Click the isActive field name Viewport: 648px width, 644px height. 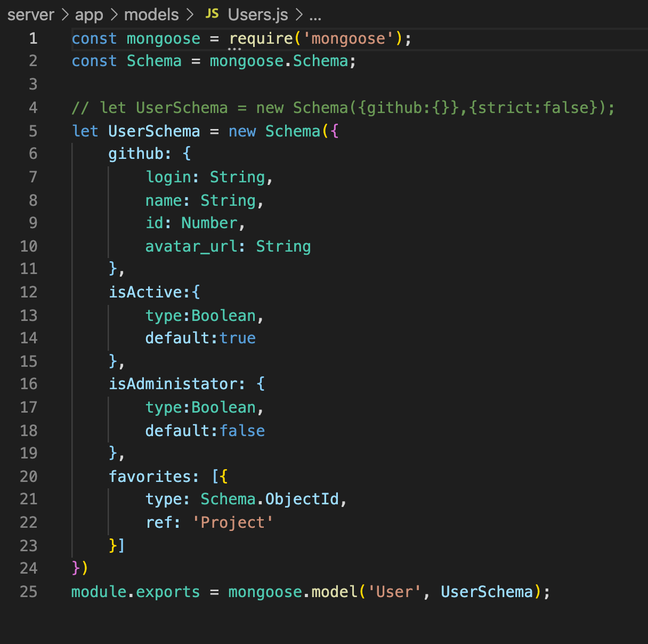(x=145, y=292)
